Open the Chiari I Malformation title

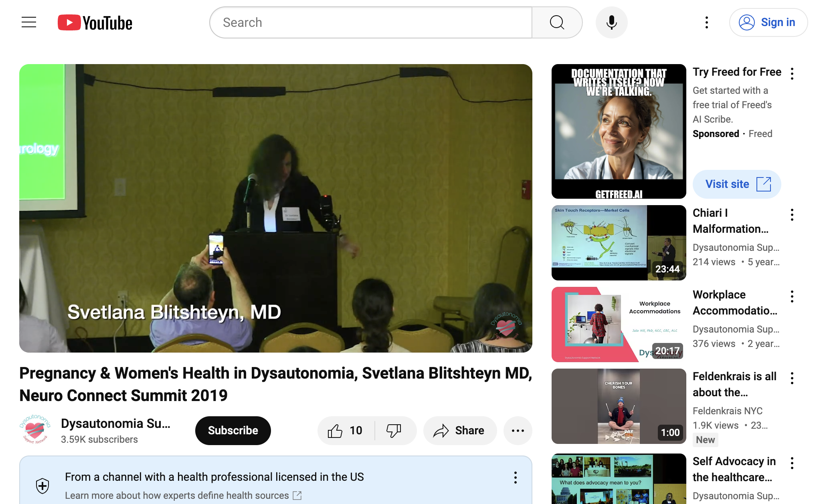pos(731,221)
